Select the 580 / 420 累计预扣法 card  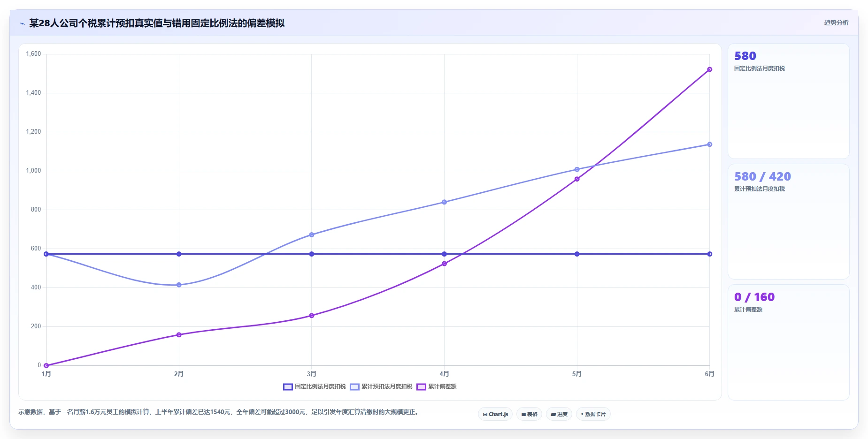click(789, 222)
